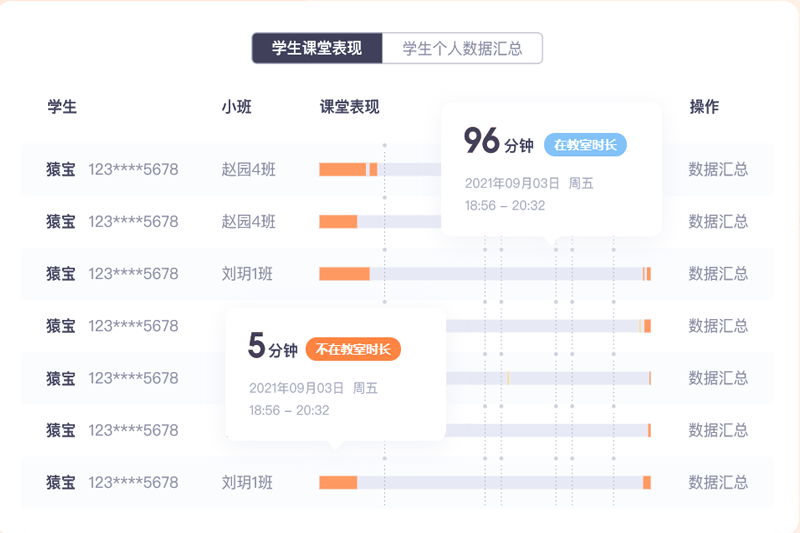Click the blue 在教室时长 badge
Image resolution: width=800 pixels, height=533 pixels.
point(585,145)
